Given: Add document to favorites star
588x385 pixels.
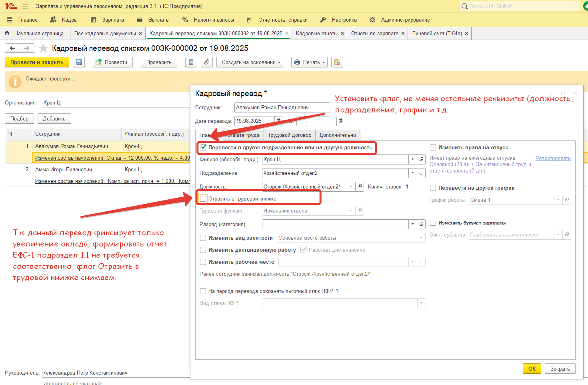Looking at the screenshot, I should [x=44, y=48].
